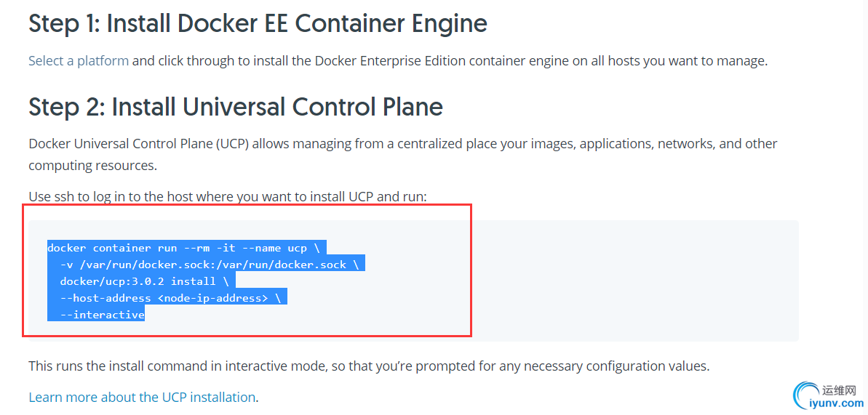Click the "computing resources." text line

tap(92, 165)
